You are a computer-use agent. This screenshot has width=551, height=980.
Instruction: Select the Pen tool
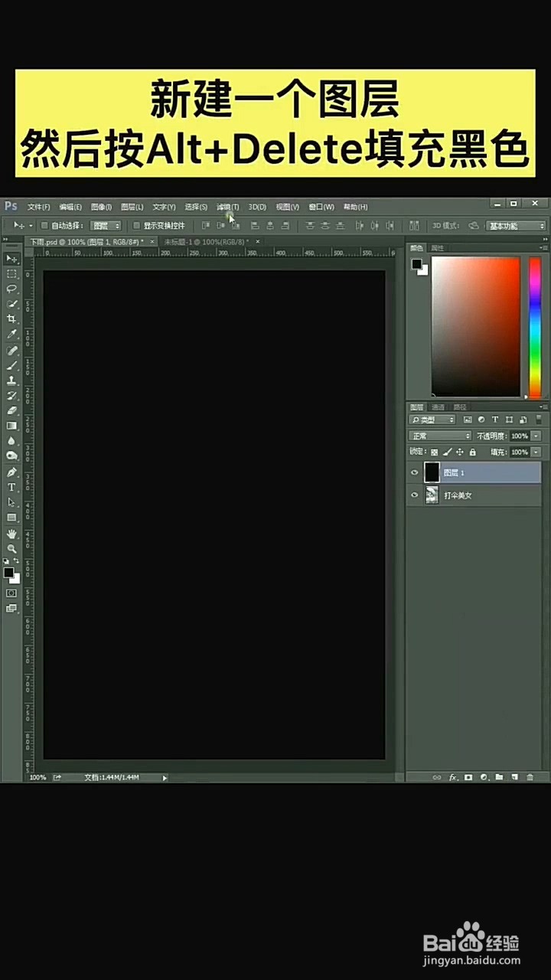[x=11, y=472]
